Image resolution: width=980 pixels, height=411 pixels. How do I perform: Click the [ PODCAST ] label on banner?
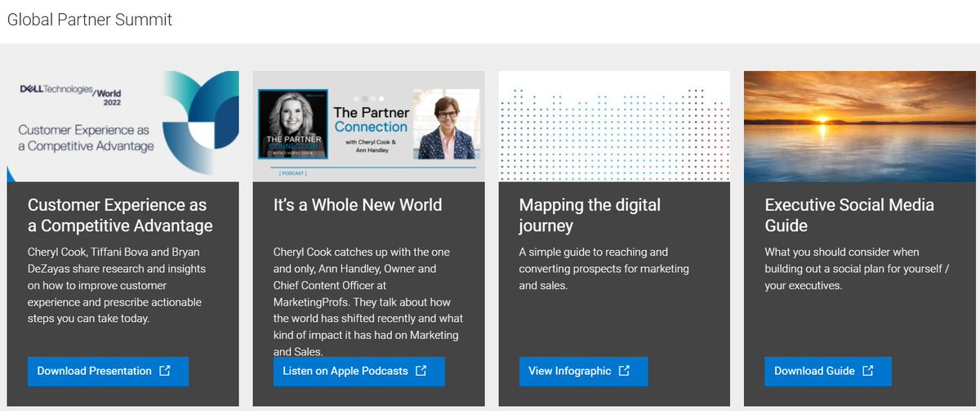(x=293, y=174)
